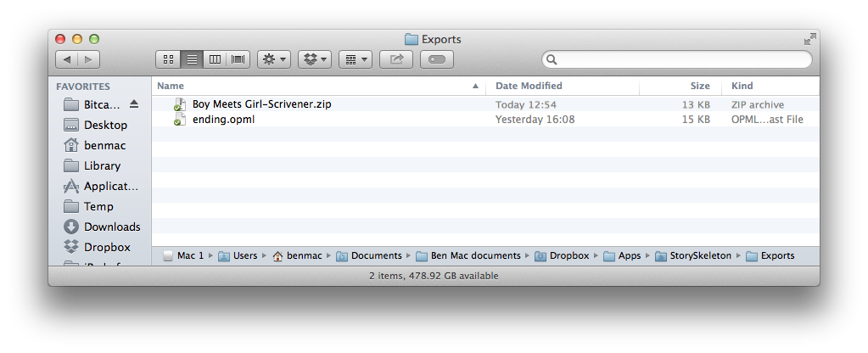Image resolution: width=868 pixels, height=353 pixels.
Task: Click the Edit Tags toolbar button
Action: coord(436,59)
